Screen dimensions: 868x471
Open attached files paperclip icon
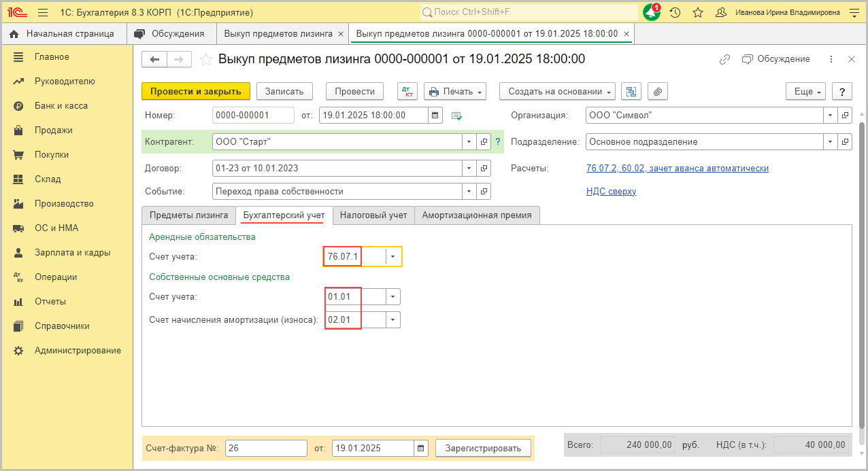658,91
